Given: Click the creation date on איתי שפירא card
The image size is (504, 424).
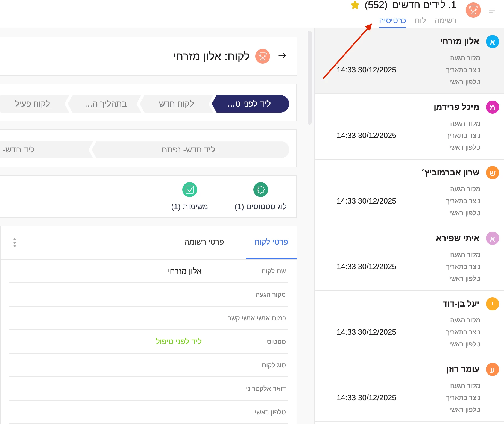Looking at the screenshot, I should pyautogui.click(x=366, y=267).
